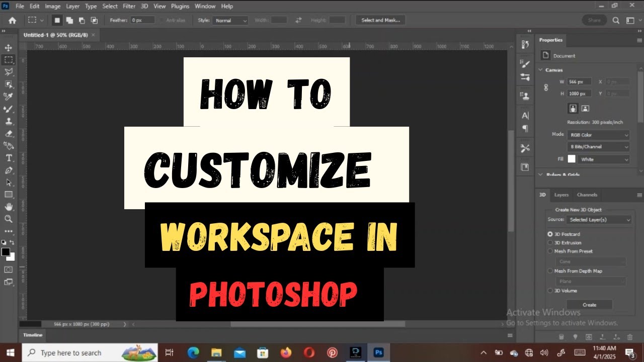644x362 pixels.
Task: Select the 3D Volume option
Action: pos(562,291)
